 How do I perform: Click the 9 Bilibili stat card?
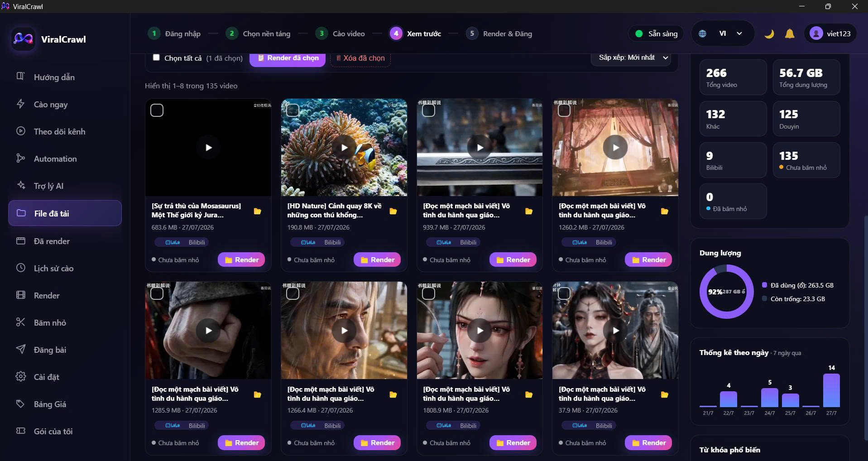click(733, 160)
